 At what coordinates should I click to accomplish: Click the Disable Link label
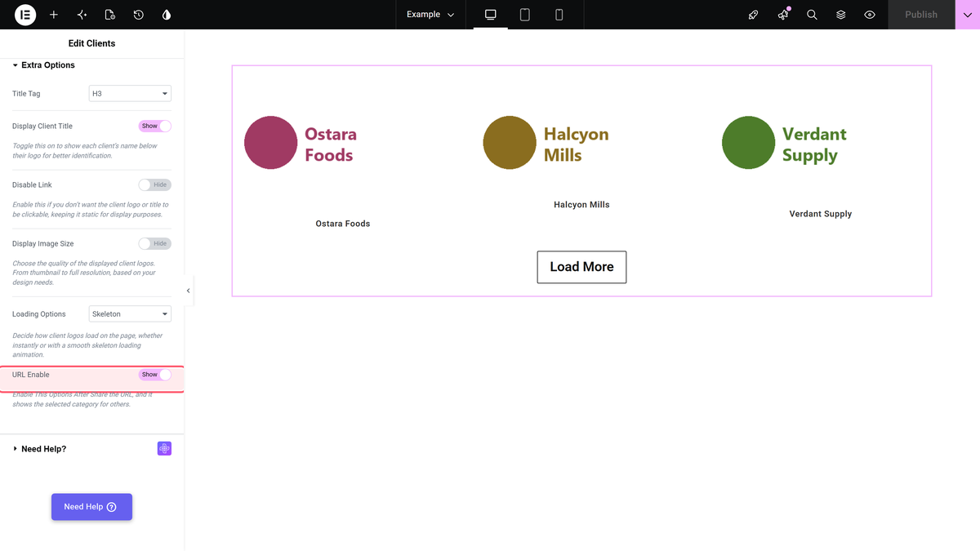pyautogui.click(x=32, y=185)
